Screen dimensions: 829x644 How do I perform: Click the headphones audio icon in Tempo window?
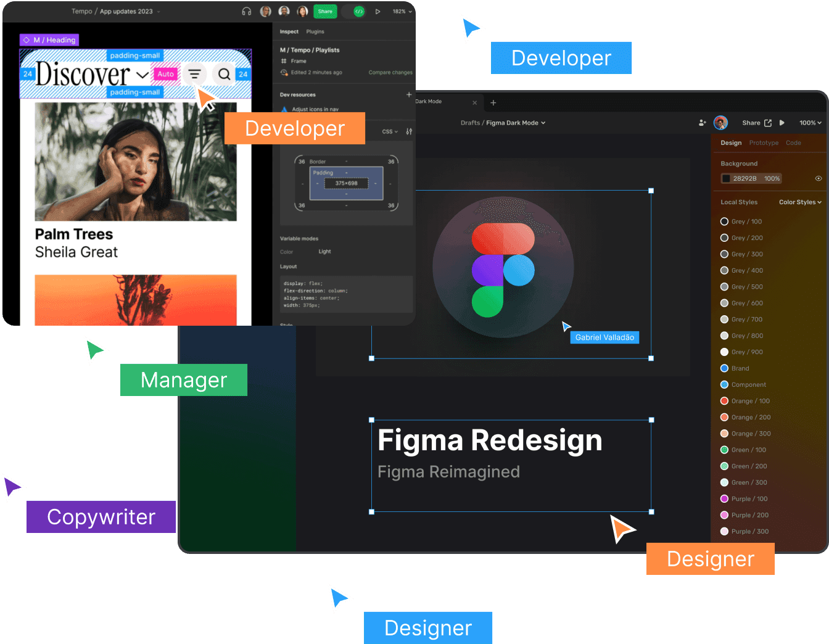247,11
